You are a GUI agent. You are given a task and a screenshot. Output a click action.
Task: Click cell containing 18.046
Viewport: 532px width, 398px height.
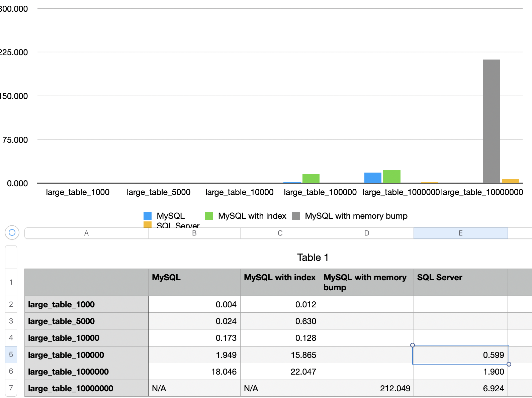[x=194, y=372]
